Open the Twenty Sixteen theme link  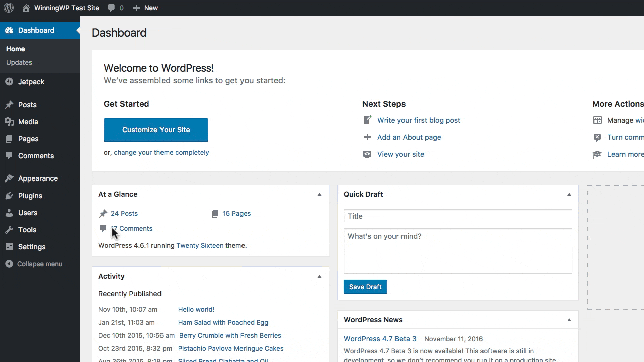[x=200, y=246]
